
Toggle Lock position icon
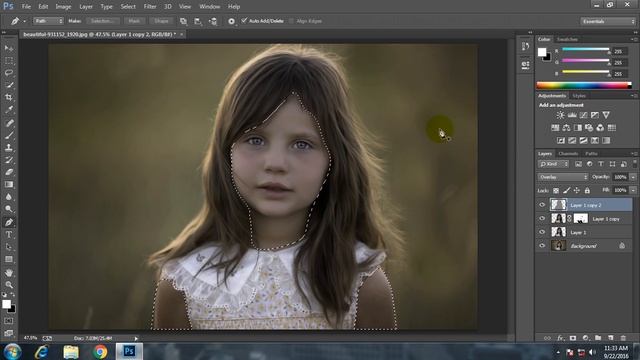tap(577, 190)
